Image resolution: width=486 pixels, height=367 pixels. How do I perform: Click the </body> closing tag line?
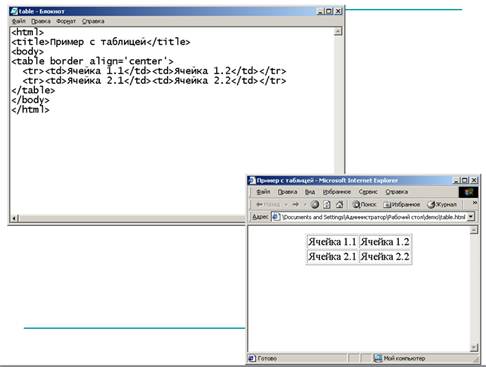30,100
